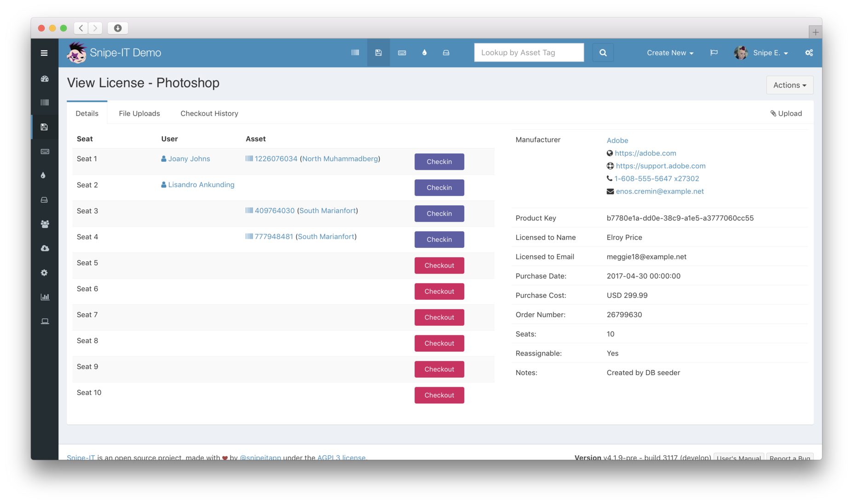
Task: Open Settings with the sidebar gear icon
Action: coord(45,272)
